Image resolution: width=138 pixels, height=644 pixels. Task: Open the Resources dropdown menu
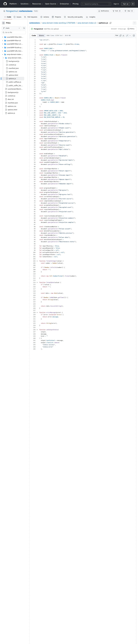[x=38, y=4]
